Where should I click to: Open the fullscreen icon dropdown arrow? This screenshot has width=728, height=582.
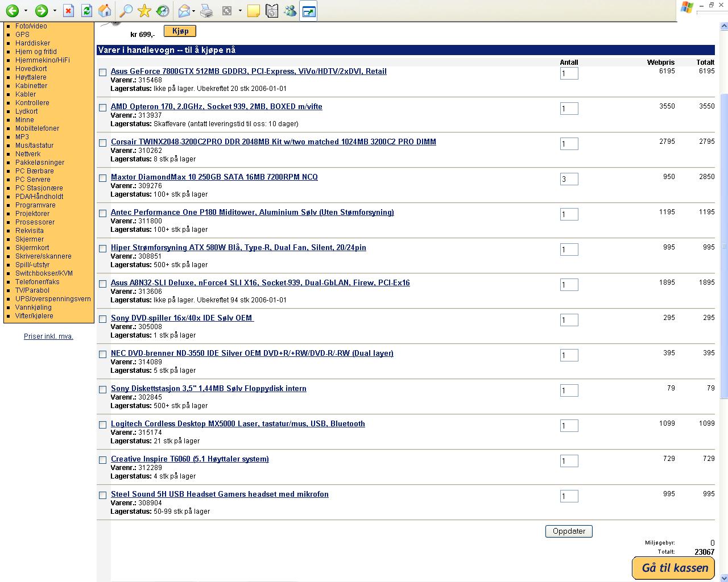click(x=240, y=11)
